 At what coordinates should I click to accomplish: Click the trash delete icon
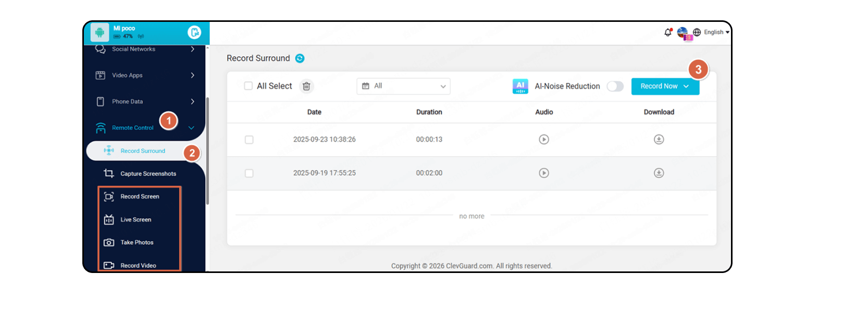[306, 86]
